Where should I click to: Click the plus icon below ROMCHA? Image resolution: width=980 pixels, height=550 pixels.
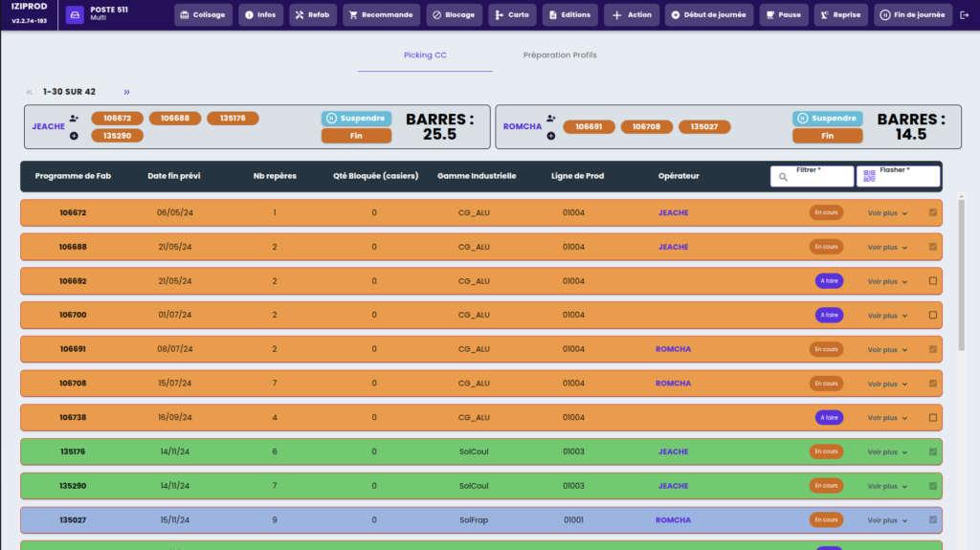point(550,136)
